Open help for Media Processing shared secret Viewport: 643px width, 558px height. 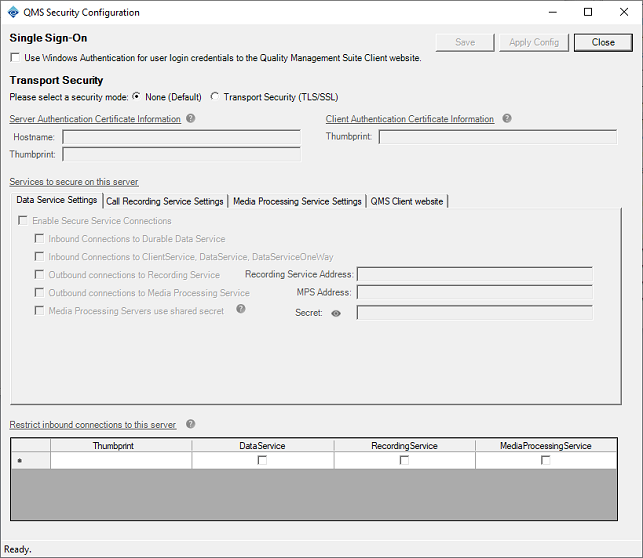click(241, 309)
